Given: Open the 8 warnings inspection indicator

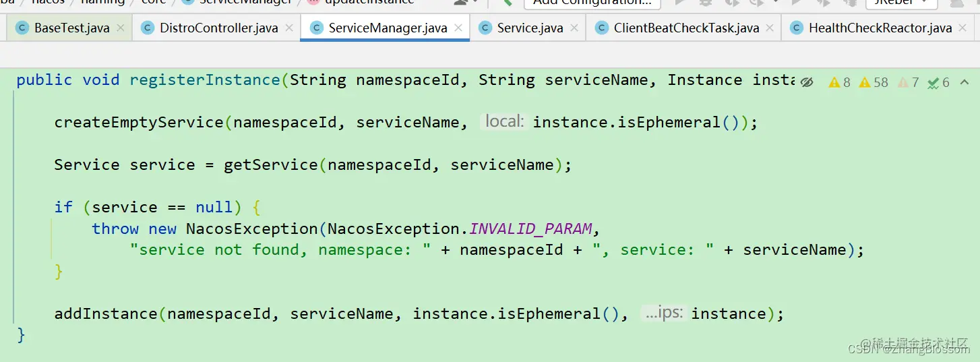Looking at the screenshot, I should (840, 82).
